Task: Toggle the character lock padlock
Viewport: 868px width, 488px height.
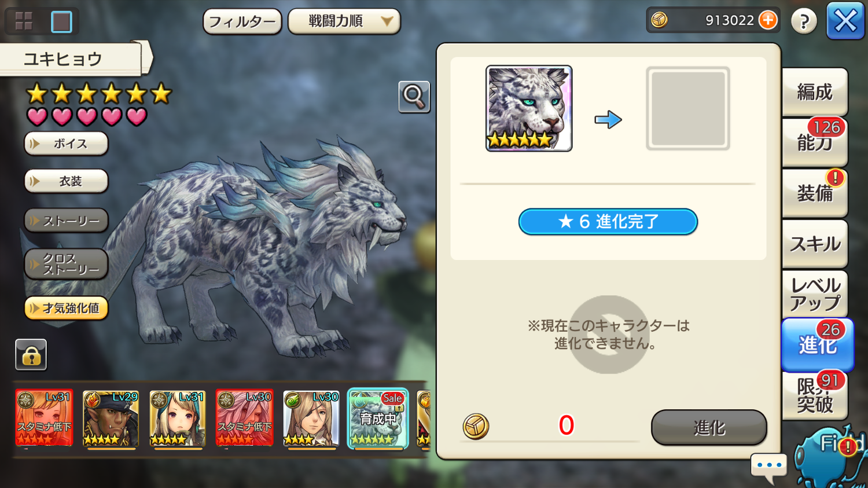Action: click(x=31, y=354)
